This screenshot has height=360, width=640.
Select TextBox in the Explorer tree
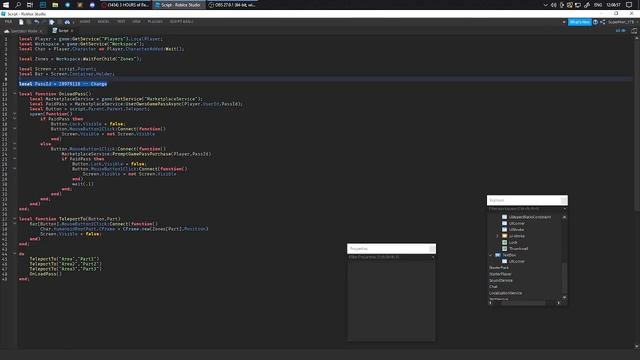click(509, 255)
